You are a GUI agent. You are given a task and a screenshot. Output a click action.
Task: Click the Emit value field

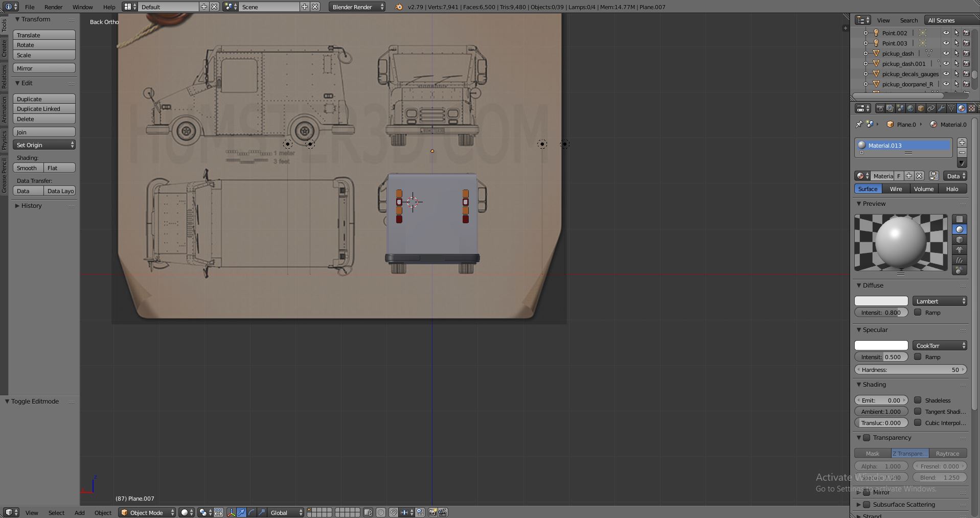pyautogui.click(x=881, y=400)
